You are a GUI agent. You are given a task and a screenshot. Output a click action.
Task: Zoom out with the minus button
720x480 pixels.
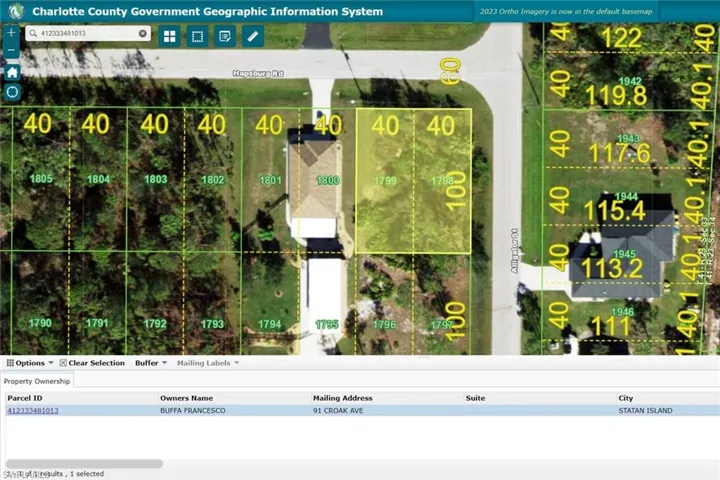[11, 50]
